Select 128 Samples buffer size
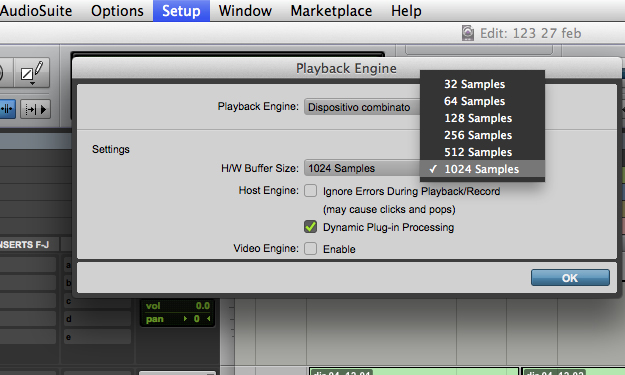Image resolution: width=625 pixels, height=375 pixels. (482, 118)
